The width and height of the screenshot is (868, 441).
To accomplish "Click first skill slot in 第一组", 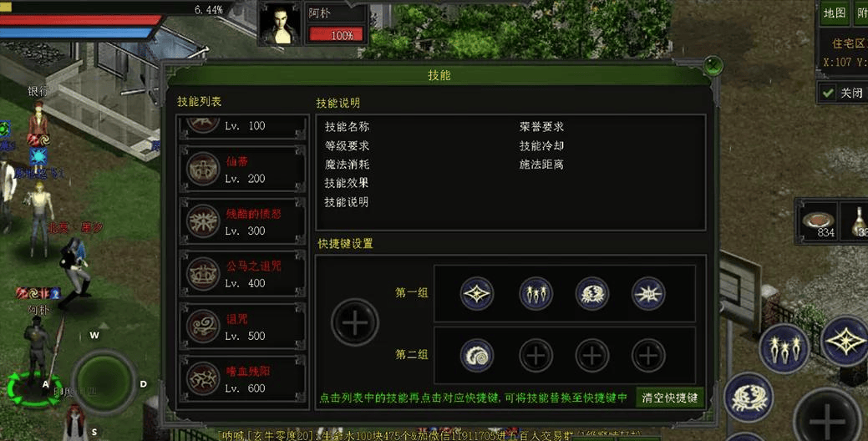I will 477,293.
